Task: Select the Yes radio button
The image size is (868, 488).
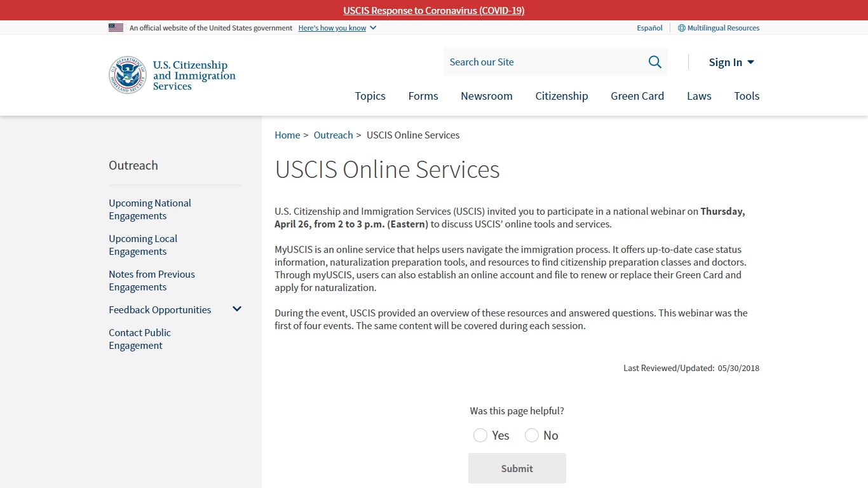Action: point(480,435)
